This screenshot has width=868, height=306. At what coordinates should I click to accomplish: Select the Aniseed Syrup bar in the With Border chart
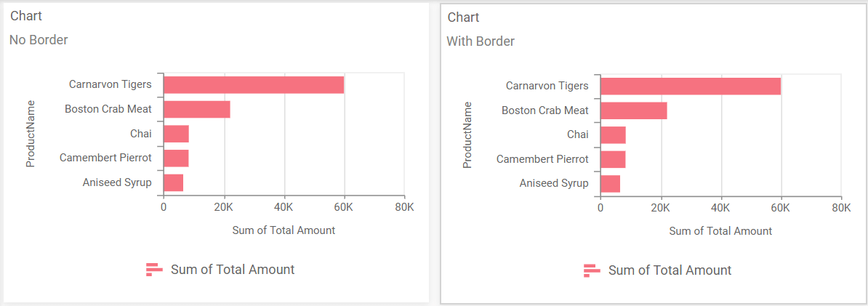point(610,184)
